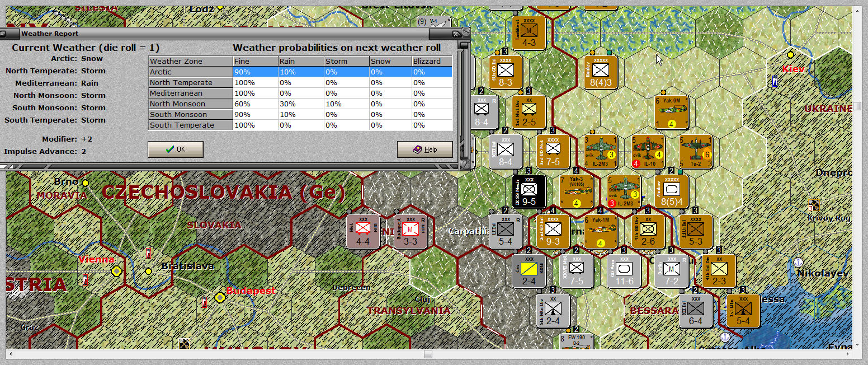Screen dimensions: 868x365
Task: Click the Vienna city marker
Action: (x=117, y=272)
